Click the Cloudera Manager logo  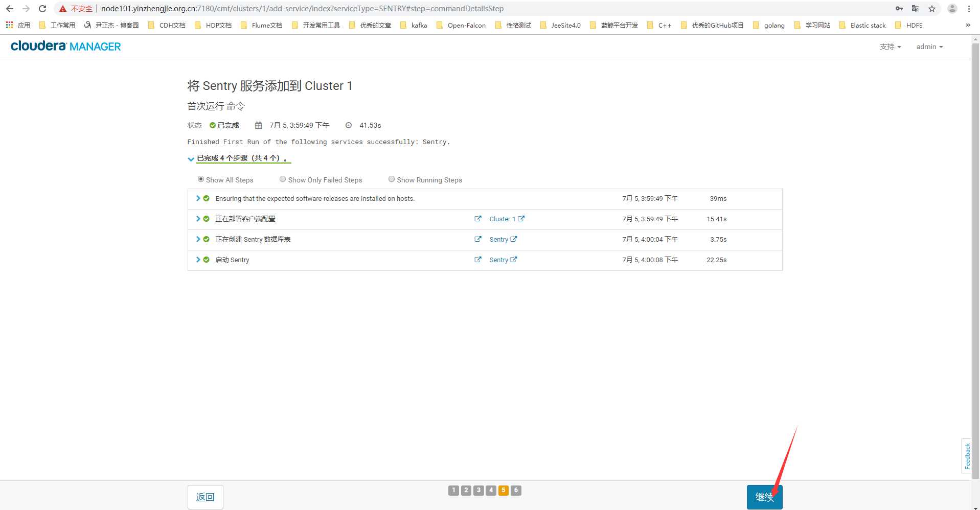pyautogui.click(x=66, y=46)
